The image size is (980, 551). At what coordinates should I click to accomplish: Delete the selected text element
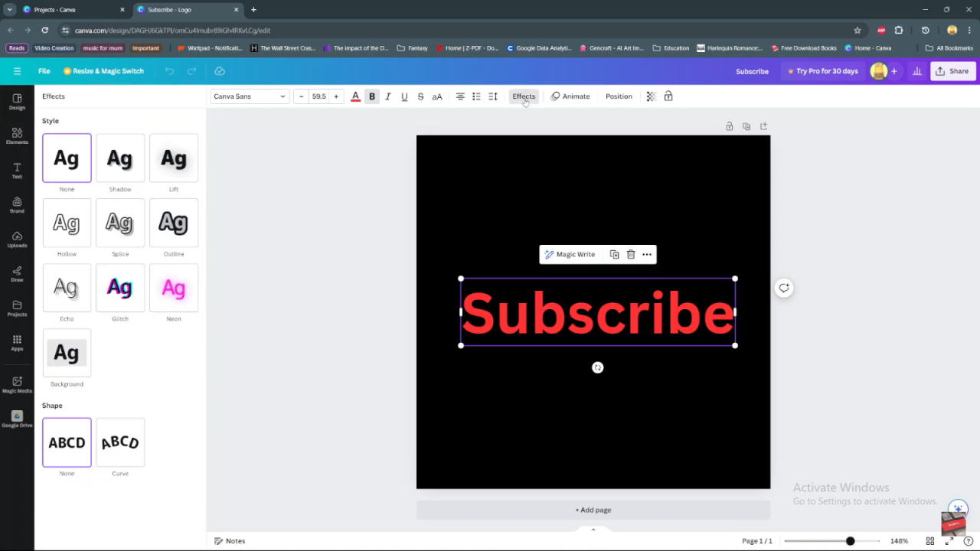click(x=631, y=254)
